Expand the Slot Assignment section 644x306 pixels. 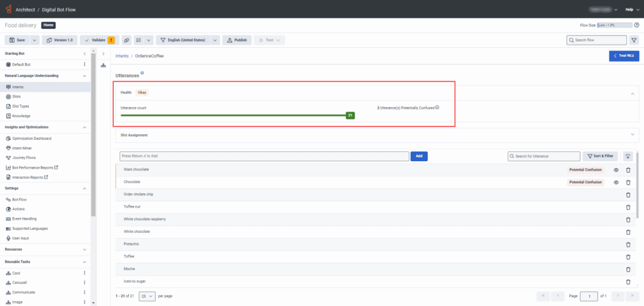point(632,134)
